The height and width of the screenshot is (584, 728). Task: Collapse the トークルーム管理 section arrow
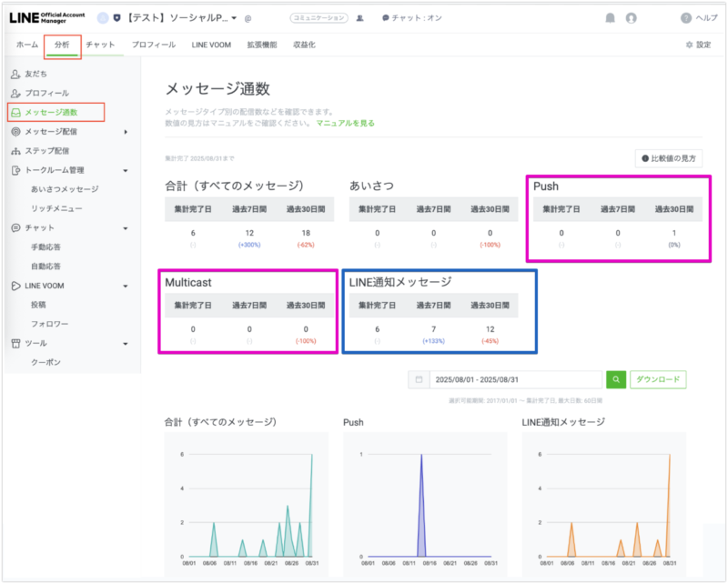[126, 170]
